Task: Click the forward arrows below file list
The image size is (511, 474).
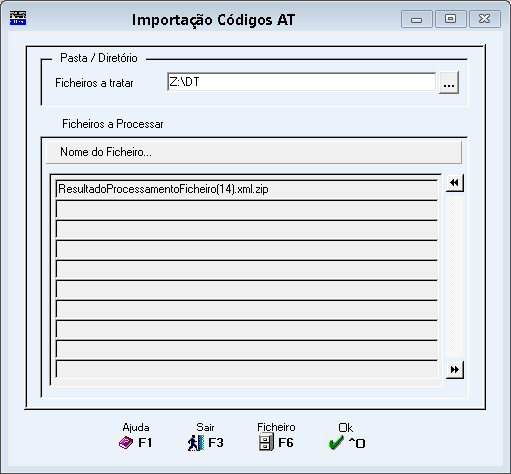Action: pyautogui.click(x=454, y=370)
